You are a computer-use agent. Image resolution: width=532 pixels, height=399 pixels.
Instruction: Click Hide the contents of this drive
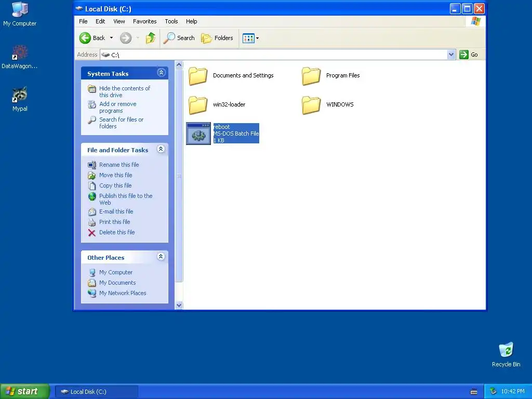pos(125,91)
